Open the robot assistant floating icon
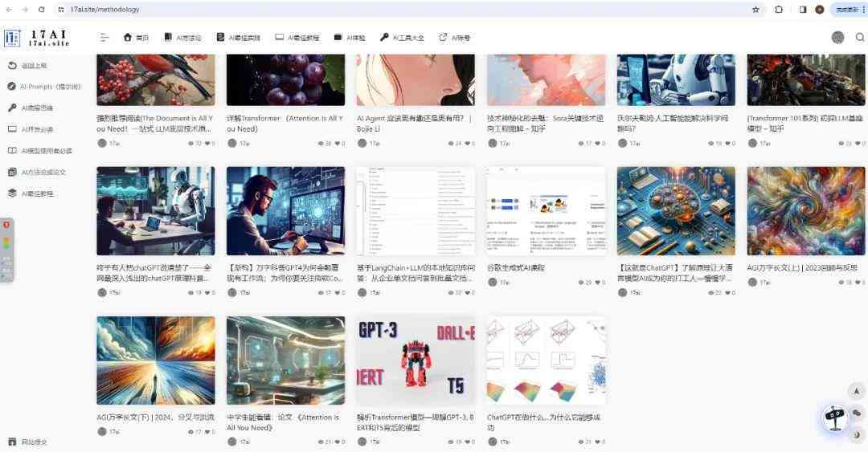 pos(834,417)
